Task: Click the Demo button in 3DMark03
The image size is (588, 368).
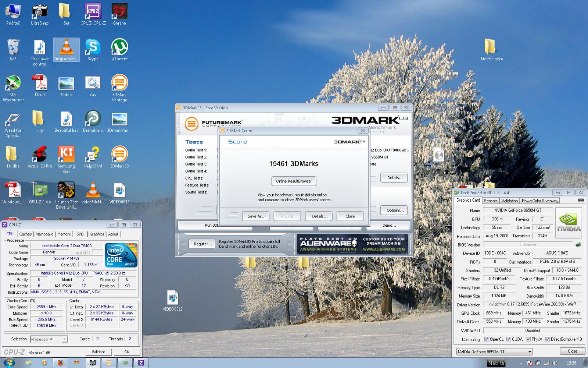Action: tap(389, 225)
